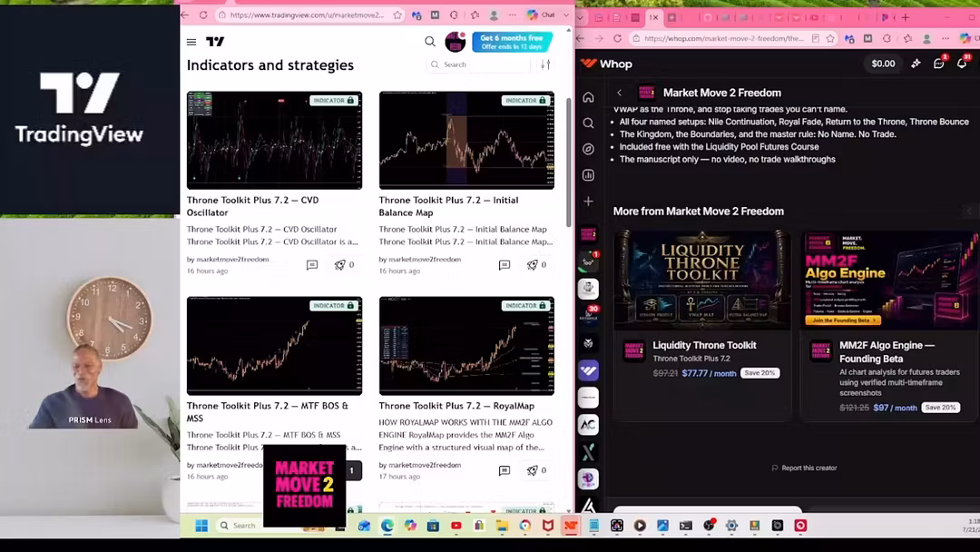Open the Whop discover compass icon

click(588, 149)
